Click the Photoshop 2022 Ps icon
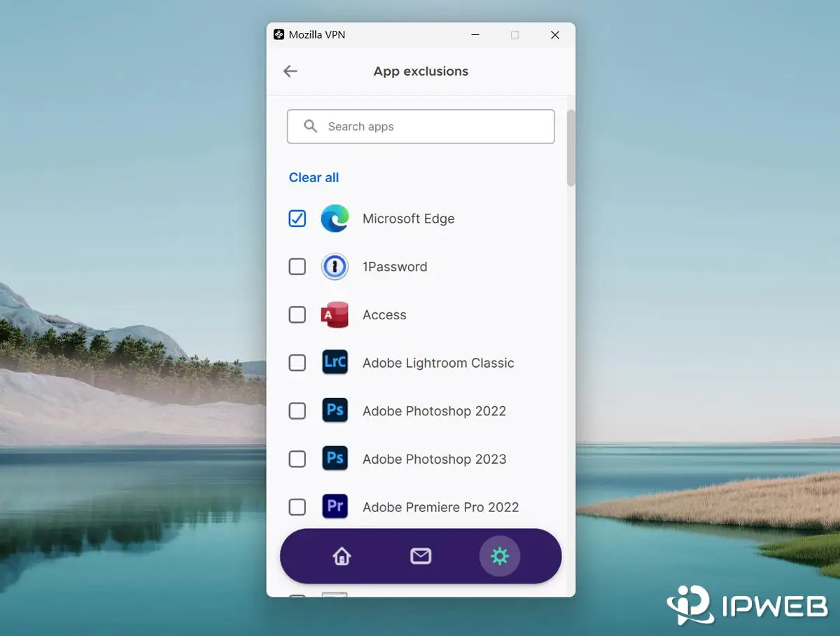 tap(335, 411)
